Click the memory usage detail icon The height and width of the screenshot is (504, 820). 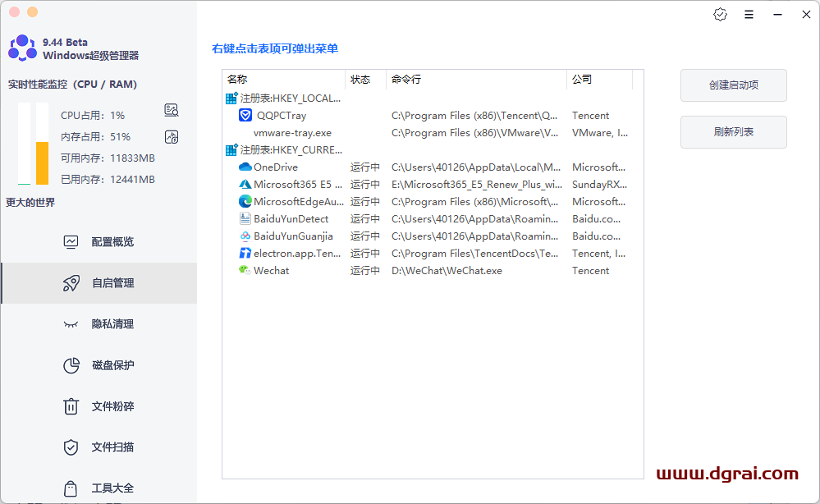172,137
